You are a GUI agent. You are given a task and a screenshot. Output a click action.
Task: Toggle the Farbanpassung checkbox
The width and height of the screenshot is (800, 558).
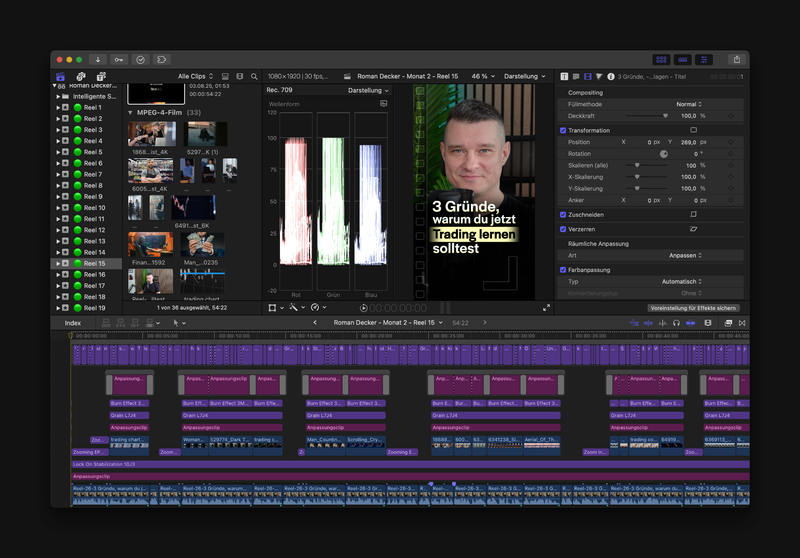pos(563,270)
